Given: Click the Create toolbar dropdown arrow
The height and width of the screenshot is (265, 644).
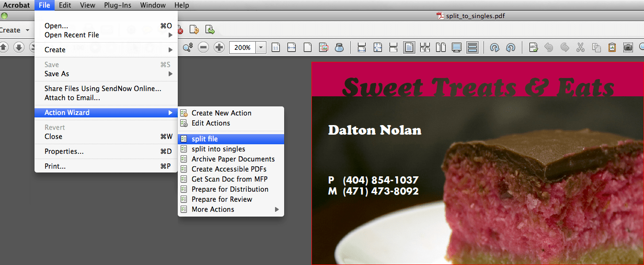Looking at the screenshot, I should click(x=27, y=30).
